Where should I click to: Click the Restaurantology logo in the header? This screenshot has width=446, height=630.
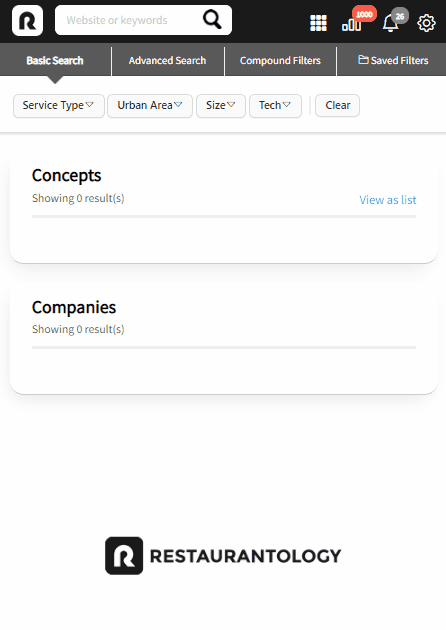pos(27,20)
